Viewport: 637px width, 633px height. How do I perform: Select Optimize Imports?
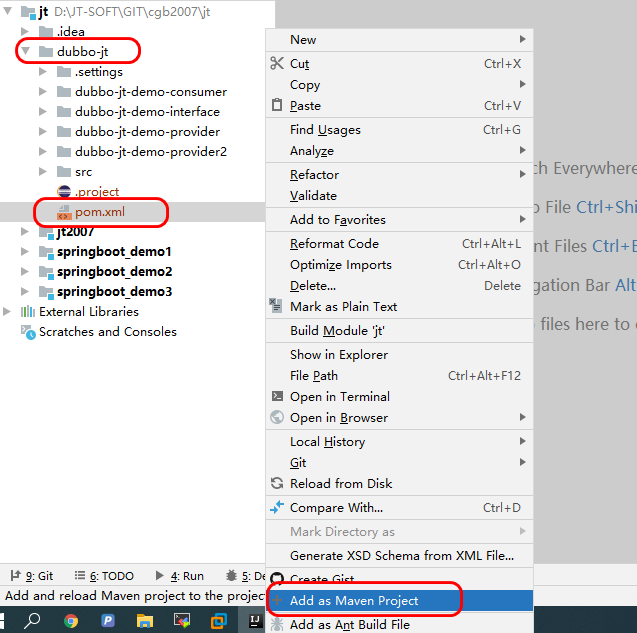click(x=399, y=265)
